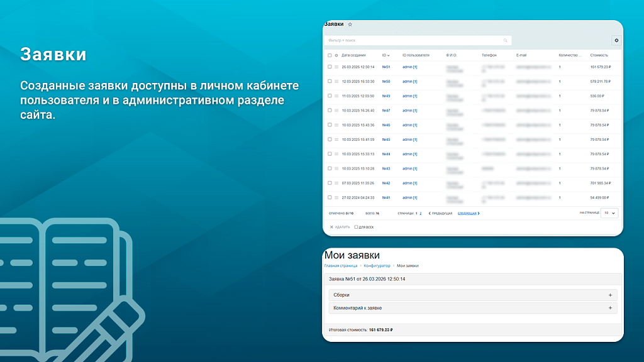The height and width of the screenshot is (362, 644).
Task: Click the Следующая next page link
Action: coord(468,214)
